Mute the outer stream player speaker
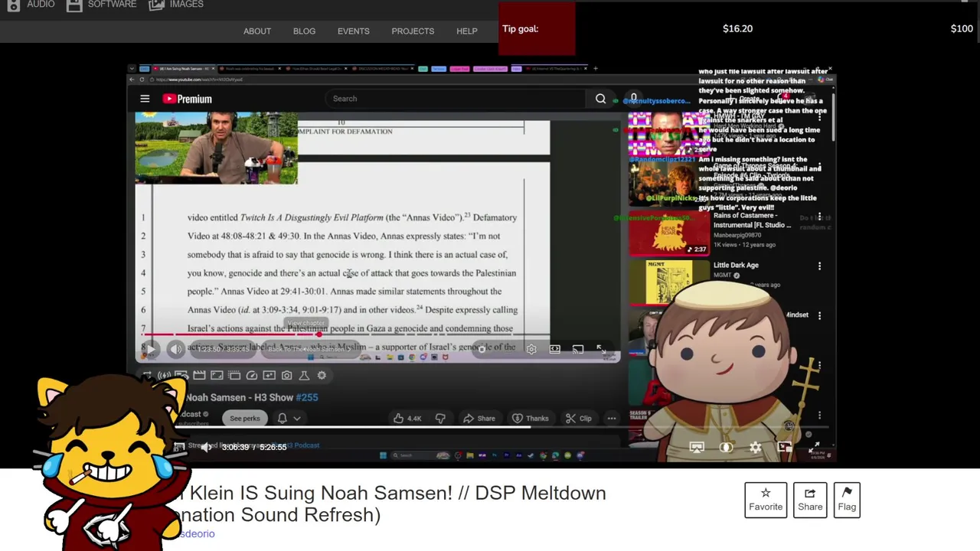Screen dimensions: 980x551 click(x=206, y=447)
